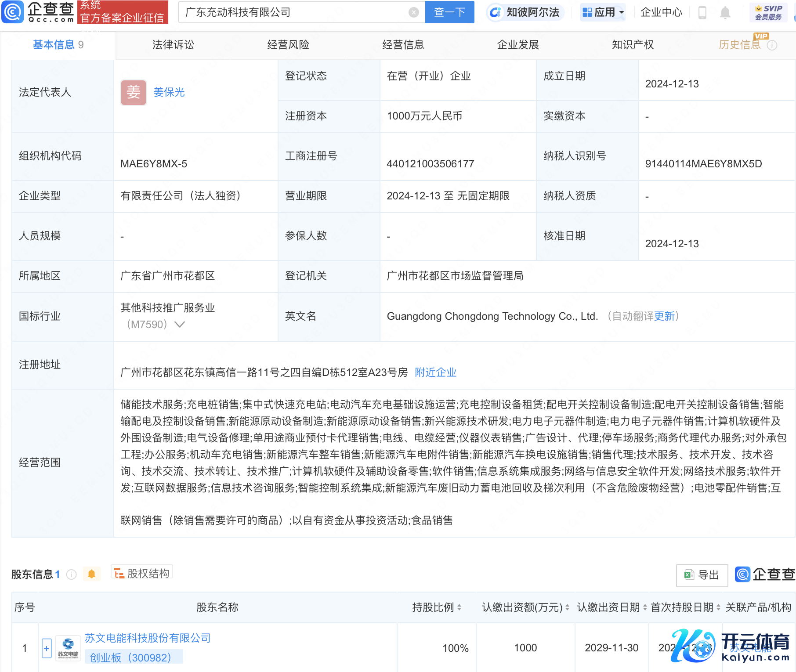796x672 pixels.
Task: Open the 附近企业 link
Action: (x=435, y=372)
